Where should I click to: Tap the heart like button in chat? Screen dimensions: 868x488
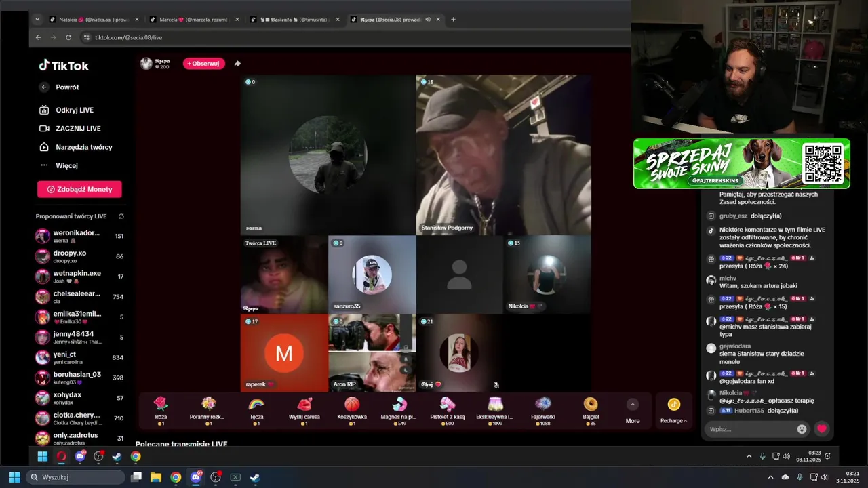822,429
